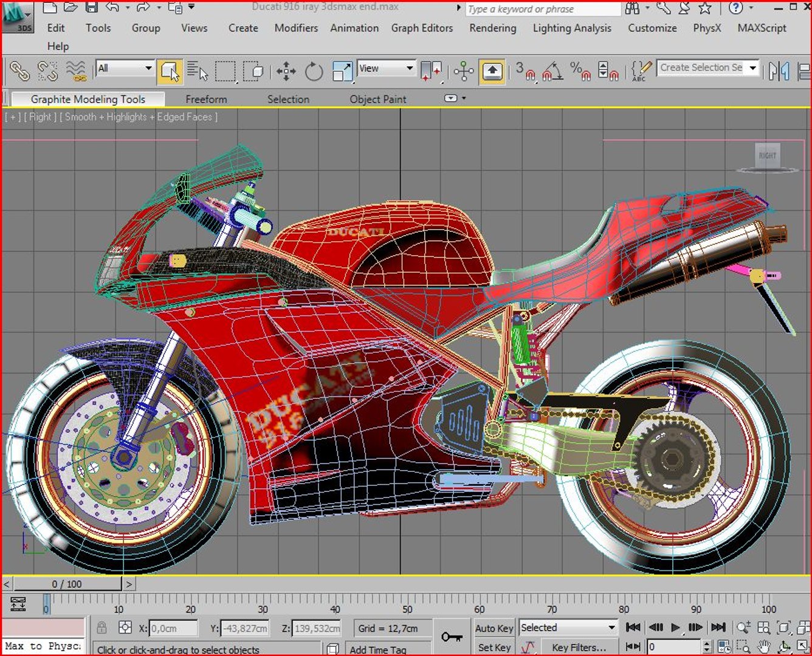Click the viewport Right view label

coord(40,117)
